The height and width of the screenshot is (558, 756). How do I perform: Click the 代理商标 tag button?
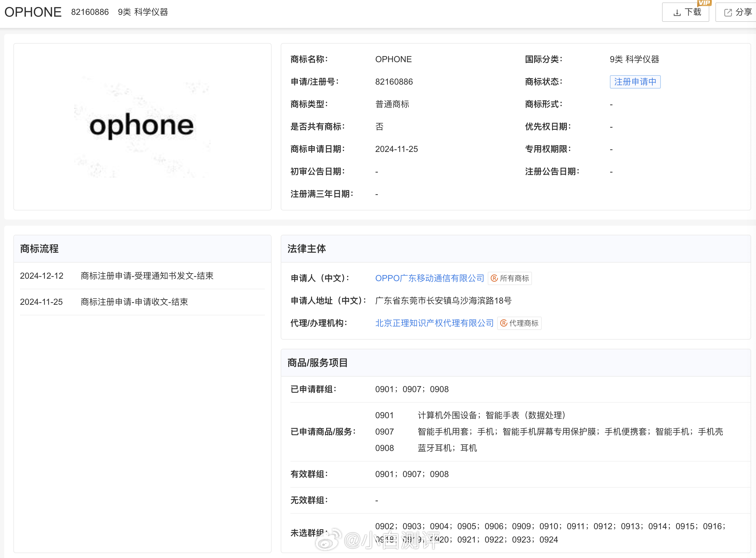pos(519,323)
